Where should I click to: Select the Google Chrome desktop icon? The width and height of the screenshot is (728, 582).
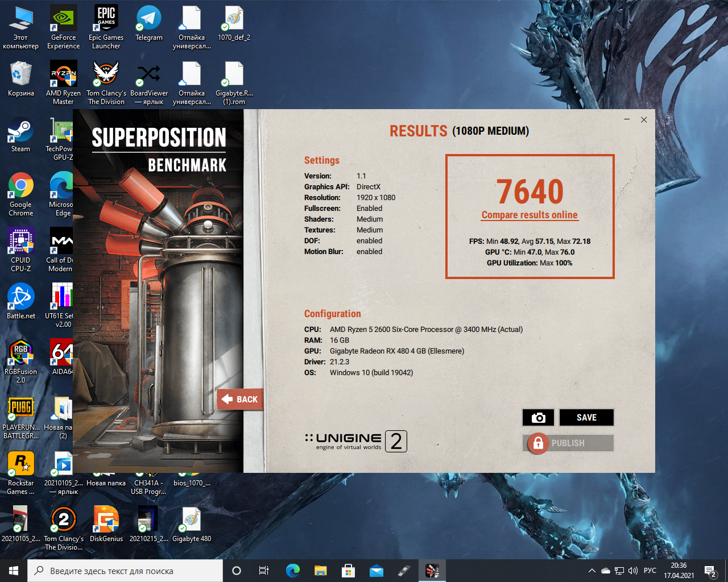[21, 194]
